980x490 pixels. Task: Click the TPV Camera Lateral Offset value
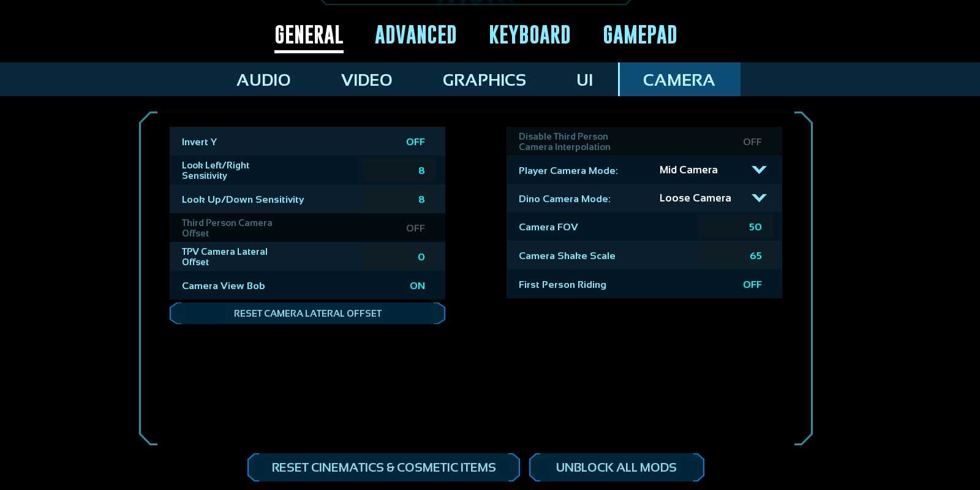tap(399, 257)
